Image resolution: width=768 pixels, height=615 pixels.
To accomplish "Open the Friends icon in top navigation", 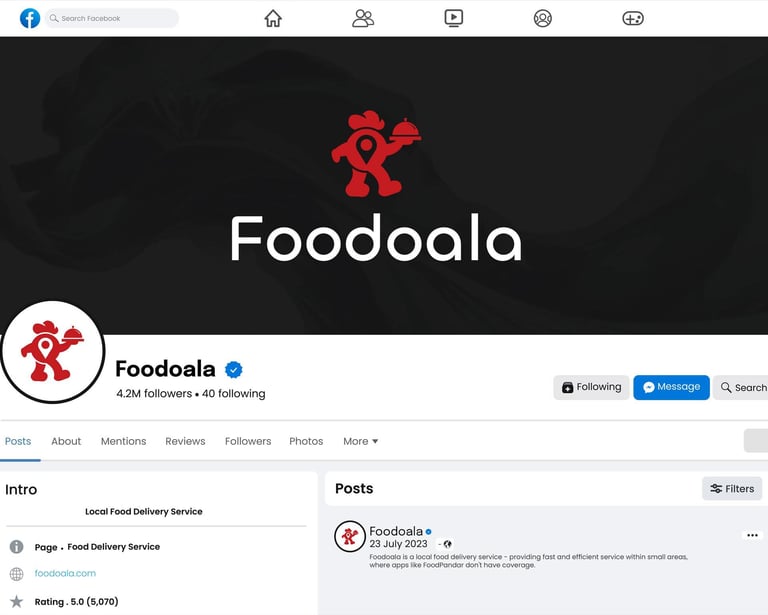I will 363,19.
